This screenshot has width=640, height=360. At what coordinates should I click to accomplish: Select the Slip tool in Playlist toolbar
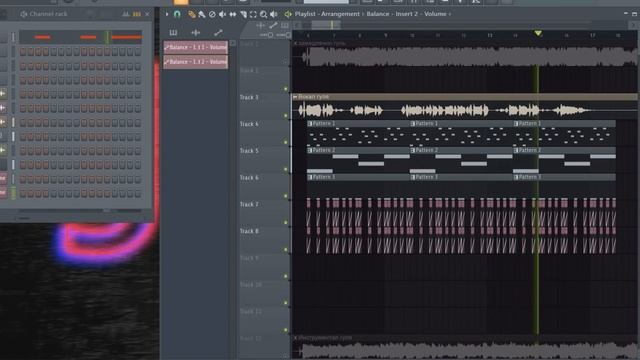tap(233, 15)
